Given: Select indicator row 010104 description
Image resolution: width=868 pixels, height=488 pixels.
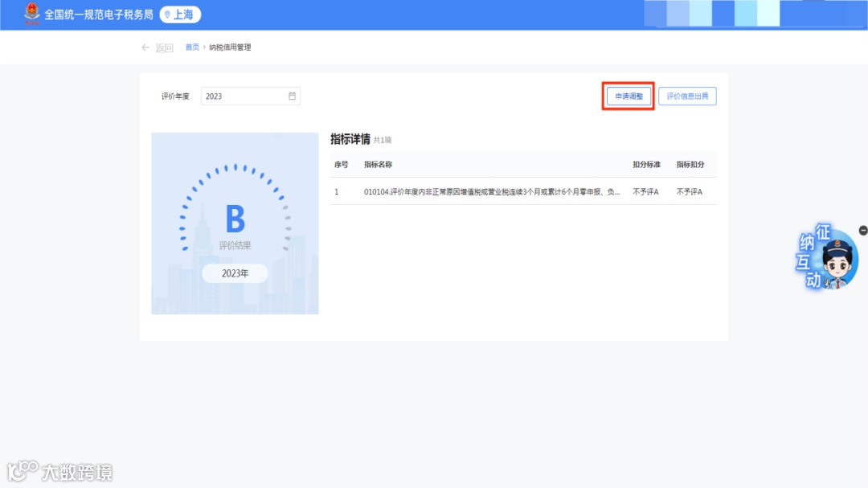Looking at the screenshot, I should point(492,191).
